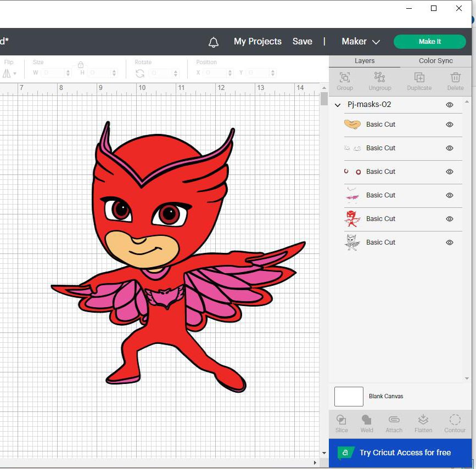Select the black outline layer thumbnail
The width and height of the screenshot is (476, 469).
[352, 242]
